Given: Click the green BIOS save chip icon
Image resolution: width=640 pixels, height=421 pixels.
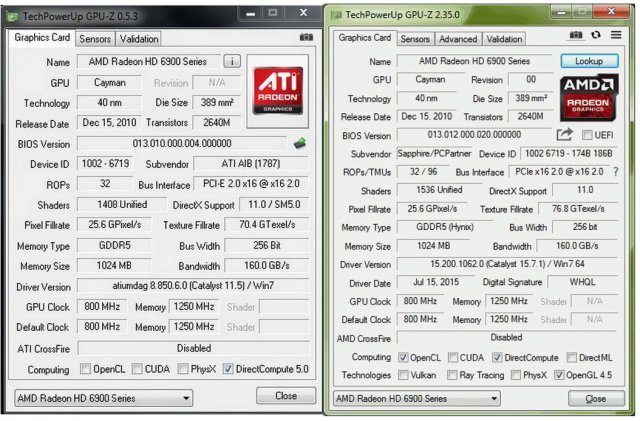Looking at the screenshot, I should (300, 143).
